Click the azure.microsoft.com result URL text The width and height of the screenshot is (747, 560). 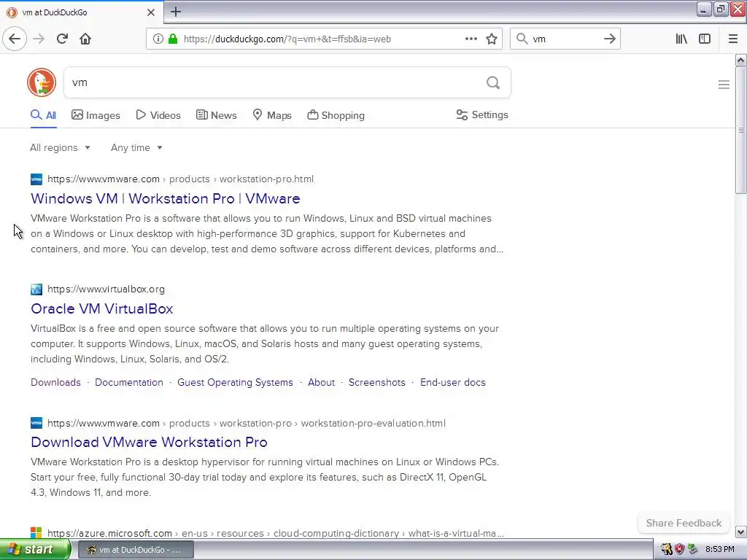click(x=275, y=533)
